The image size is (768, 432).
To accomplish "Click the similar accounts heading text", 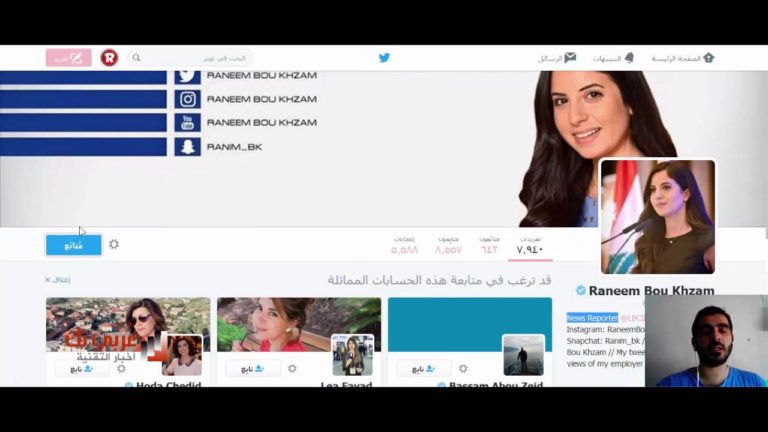I will [439, 281].
